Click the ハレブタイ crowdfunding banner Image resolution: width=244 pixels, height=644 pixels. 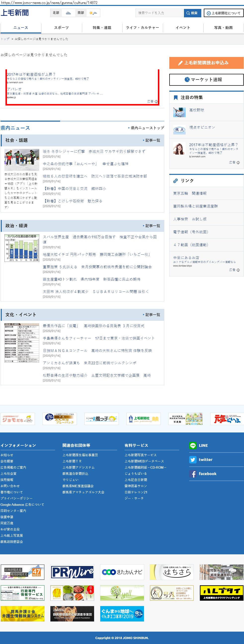click(x=222, y=593)
